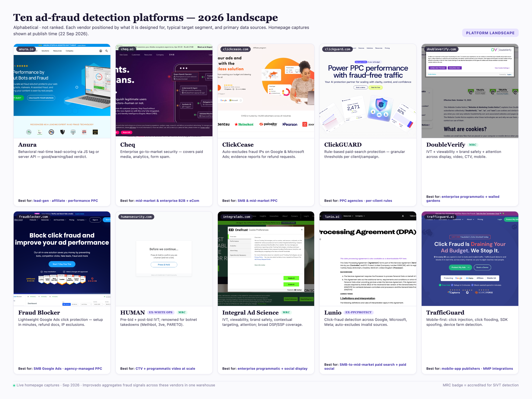The width and height of the screenshot is (532, 399).
Task: Click Start for free on ClickGUARD
Action: [375, 87]
